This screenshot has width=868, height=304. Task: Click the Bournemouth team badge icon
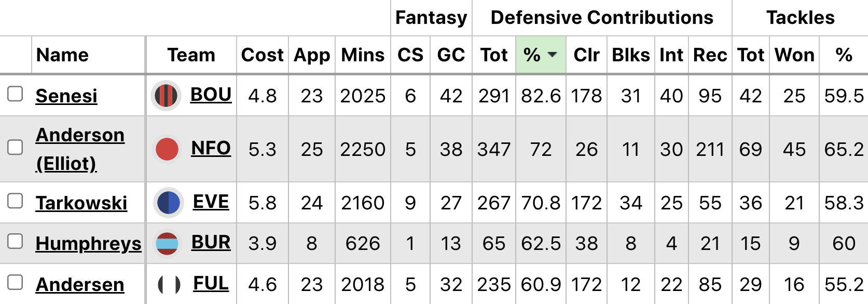click(x=166, y=96)
